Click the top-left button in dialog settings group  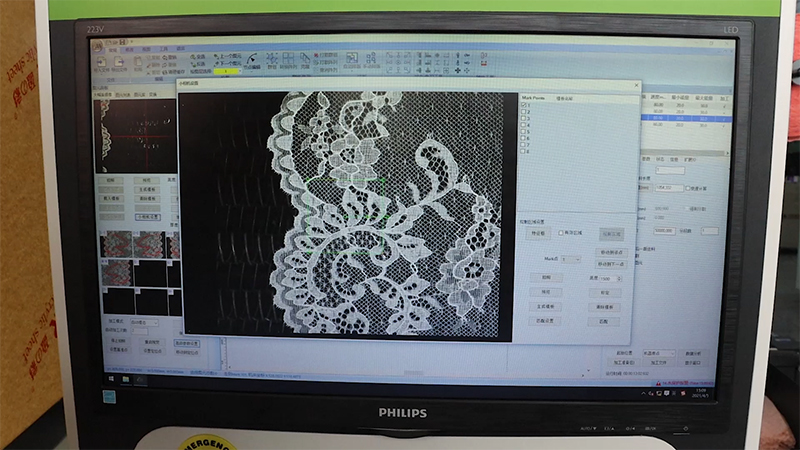[537, 232]
